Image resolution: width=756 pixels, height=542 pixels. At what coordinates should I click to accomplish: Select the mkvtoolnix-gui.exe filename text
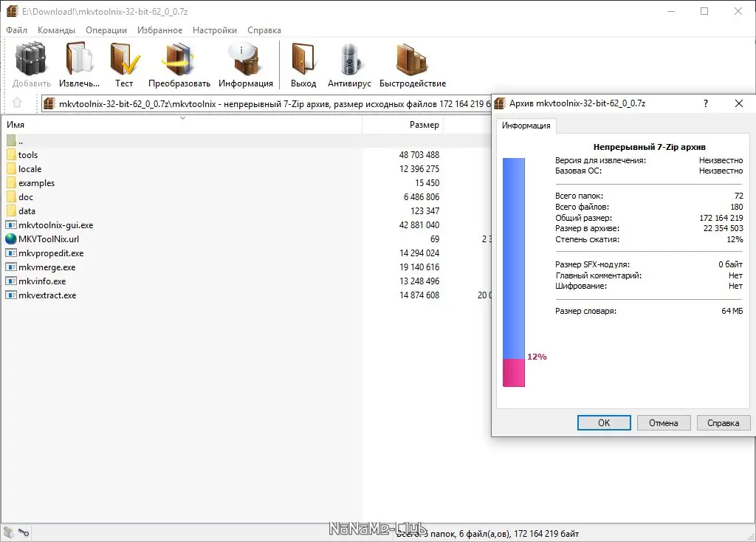pyautogui.click(x=56, y=224)
